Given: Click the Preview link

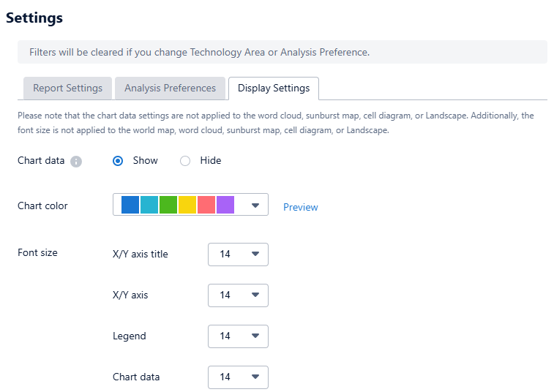Looking at the screenshot, I should point(300,207).
